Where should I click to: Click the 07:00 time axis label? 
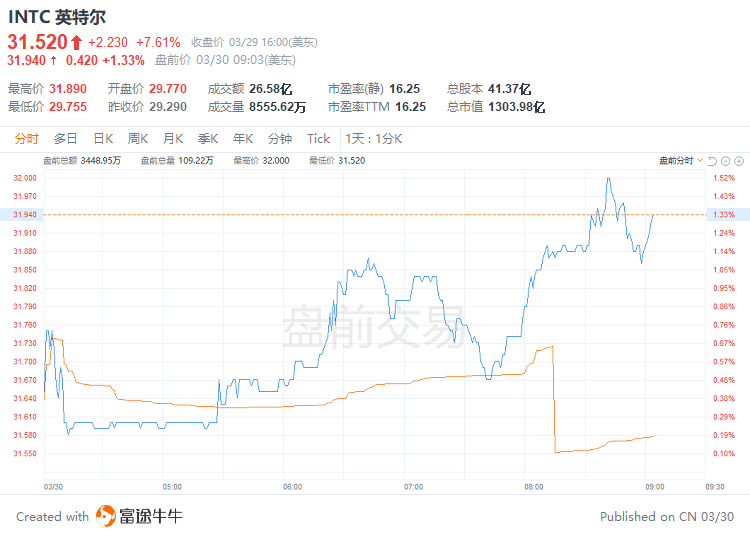[413, 487]
